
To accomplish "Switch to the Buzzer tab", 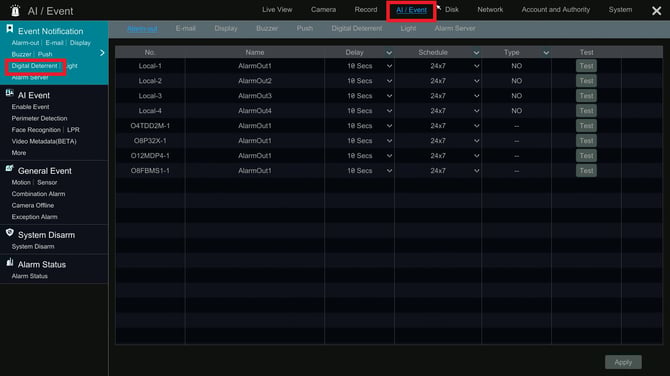I will (x=267, y=29).
